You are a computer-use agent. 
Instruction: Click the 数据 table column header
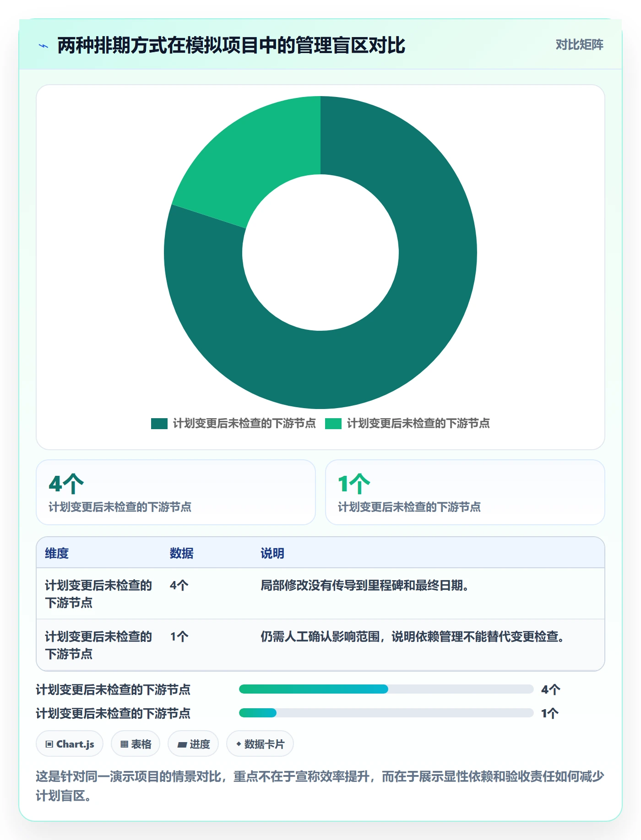[181, 553]
